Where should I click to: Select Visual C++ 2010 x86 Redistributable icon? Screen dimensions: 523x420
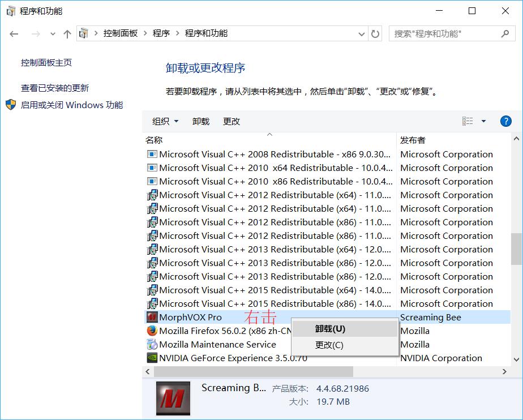coord(152,182)
